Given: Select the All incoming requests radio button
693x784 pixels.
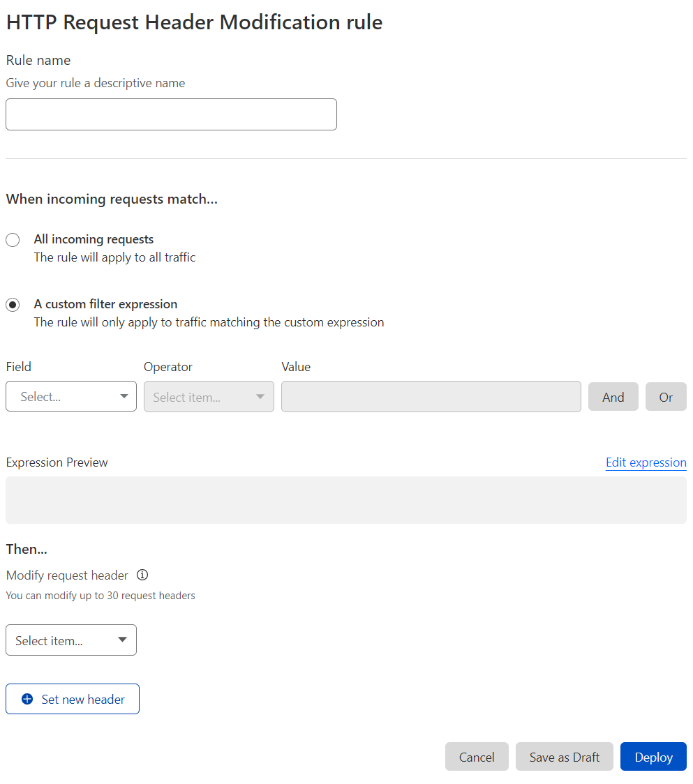Looking at the screenshot, I should [13, 239].
